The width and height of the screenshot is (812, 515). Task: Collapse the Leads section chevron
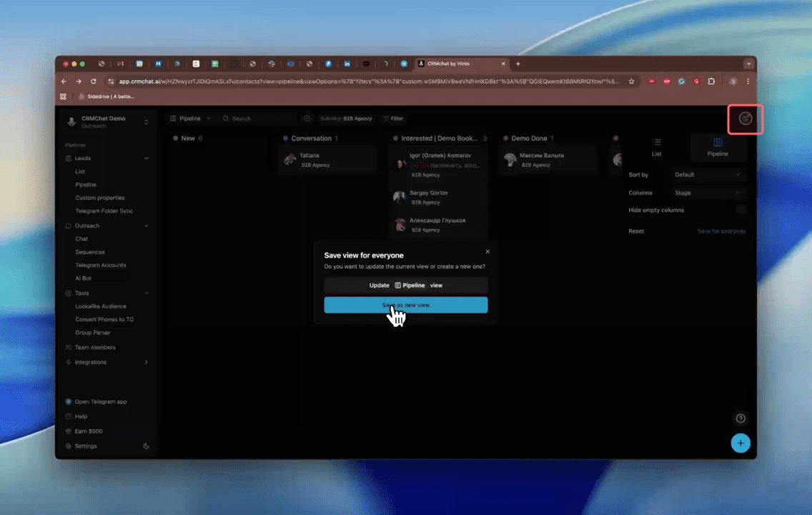[x=146, y=159]
